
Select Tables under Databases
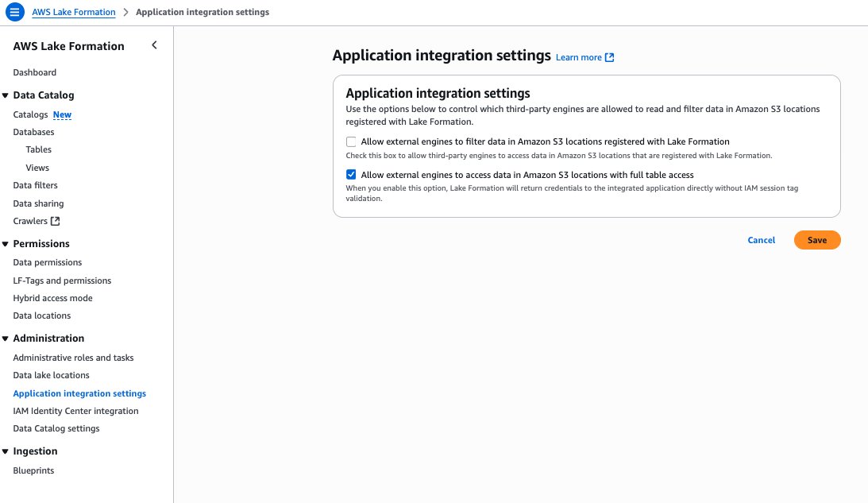[x=38, y=149]
